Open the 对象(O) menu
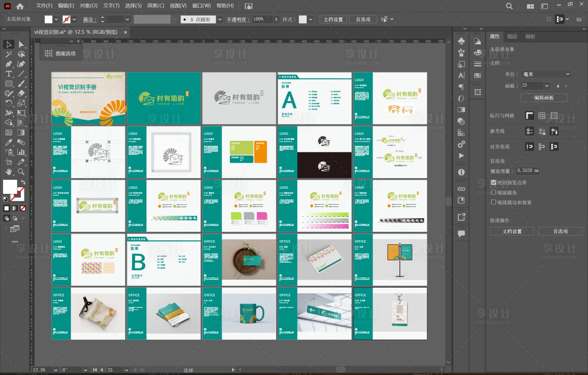This screenshot has width=588, height=375. coord(89,6)
